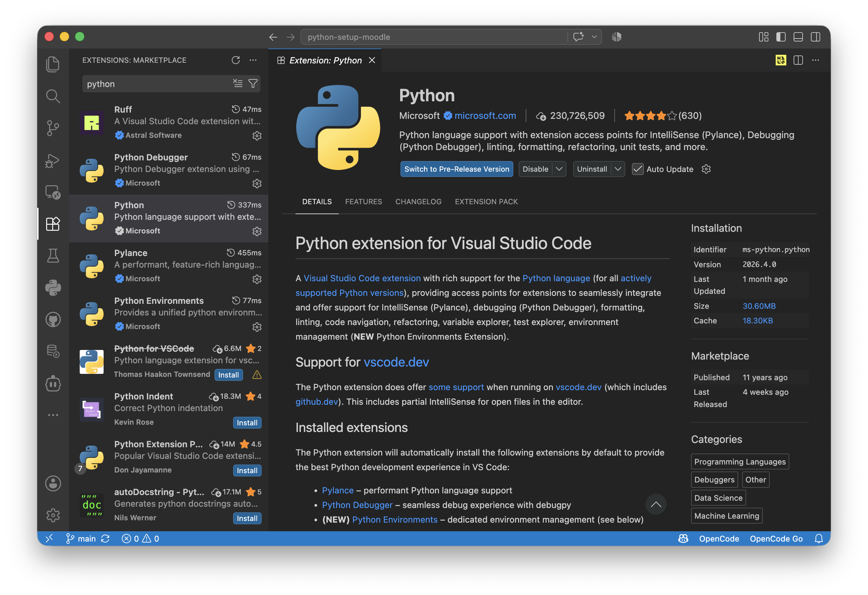The height and width of the screenshot is (595, 868).
Task: Open the main branch indicator in status bar
Action: [81, 539]
